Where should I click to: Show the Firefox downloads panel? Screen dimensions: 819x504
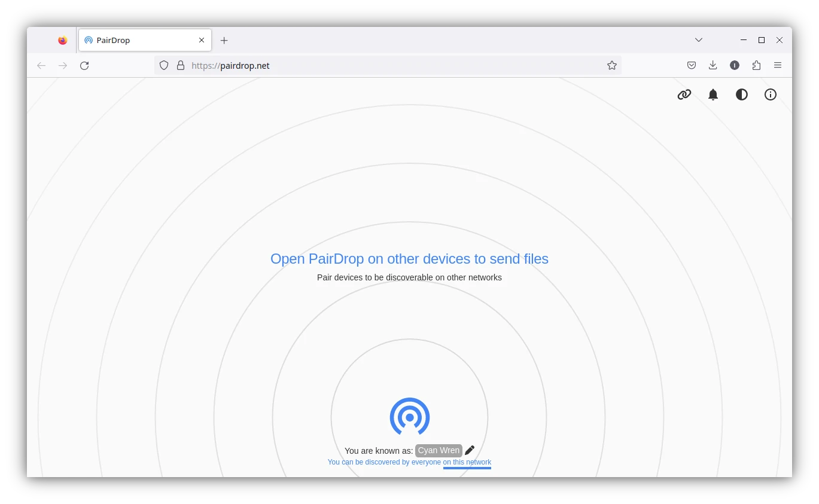(713, 66)
